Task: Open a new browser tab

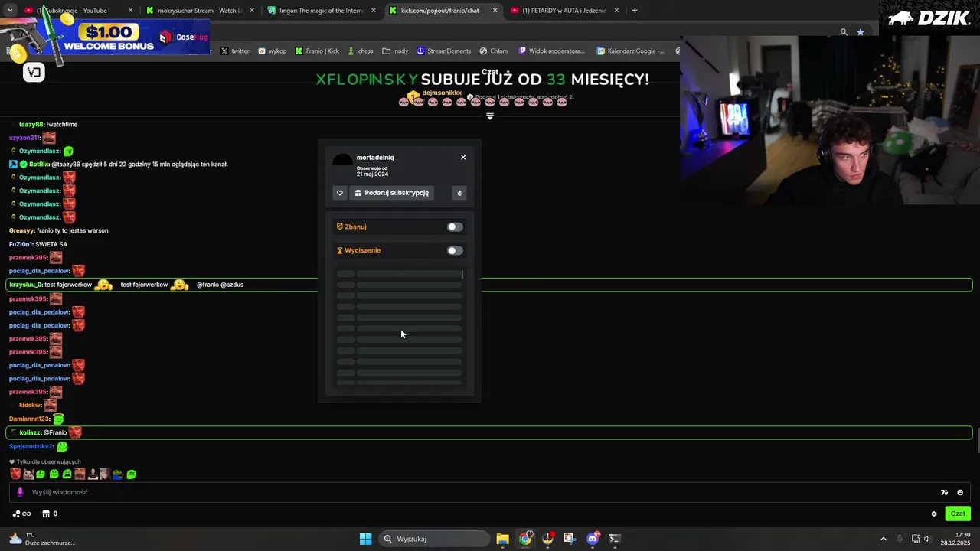Action: point(635,11)
